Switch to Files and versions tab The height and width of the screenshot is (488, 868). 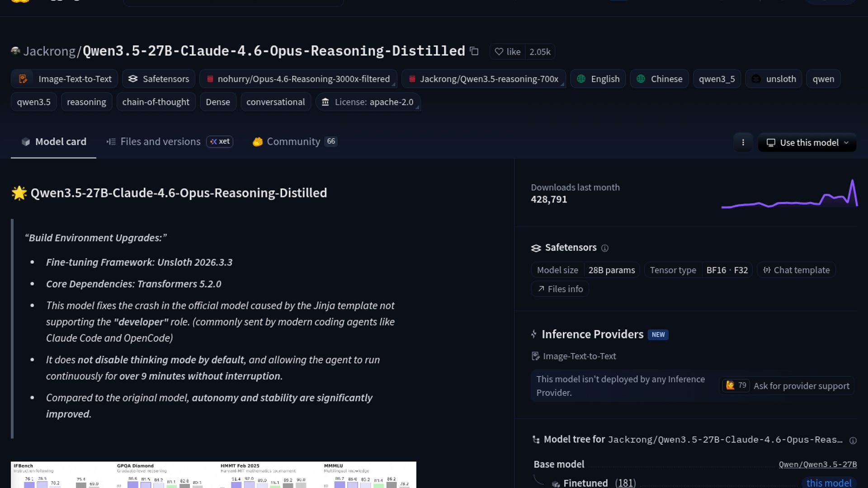click(160, 142)
